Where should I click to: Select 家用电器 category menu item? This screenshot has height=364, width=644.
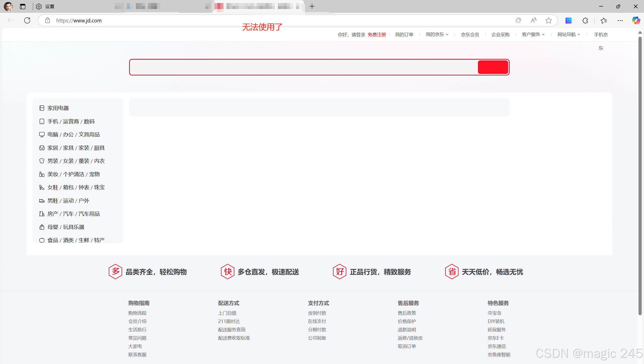[x=58, y=108]
